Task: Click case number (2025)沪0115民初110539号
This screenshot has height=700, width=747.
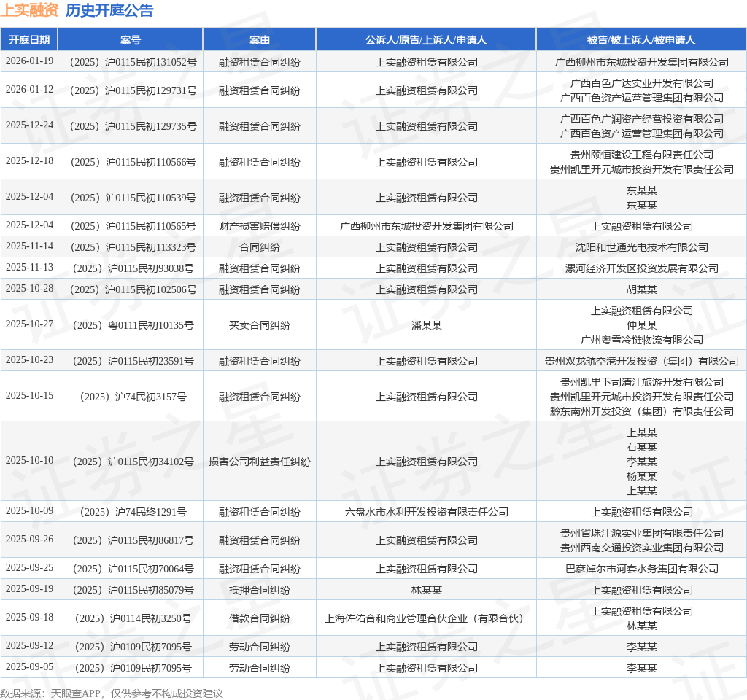Action: (x=133, y=198)
